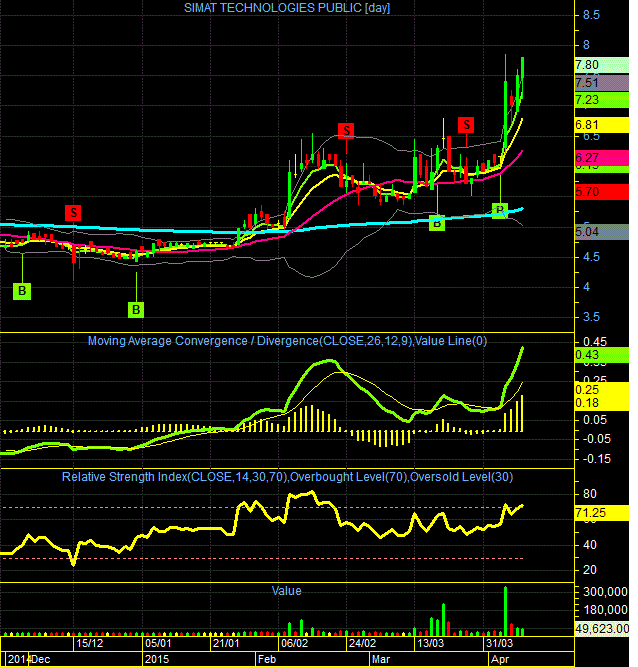The width and height of the screenshot is (638, 667).
Task: Click the -0.15 MACD axis value
Action: [x=596, y=459]
